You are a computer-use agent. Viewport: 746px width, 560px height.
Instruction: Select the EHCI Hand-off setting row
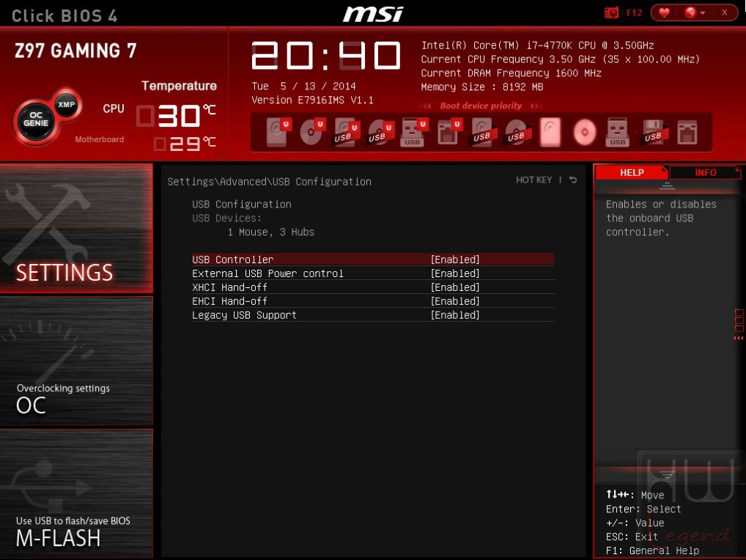coord(373,301)
